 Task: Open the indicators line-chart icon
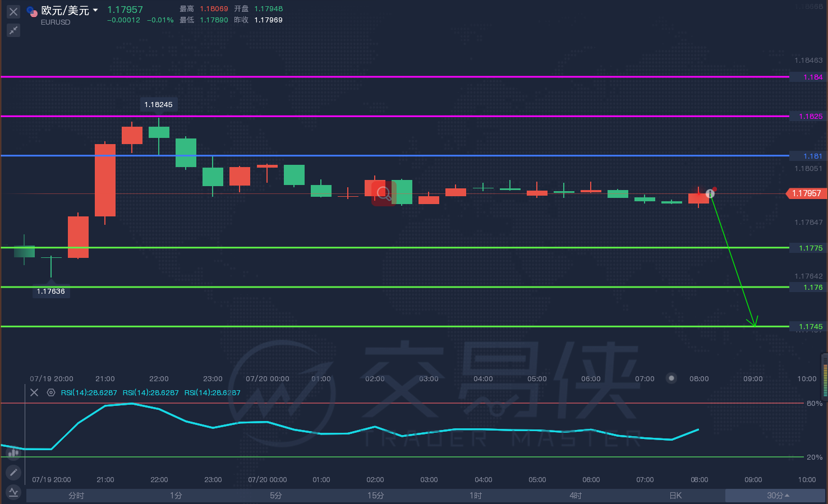(13, 492)
